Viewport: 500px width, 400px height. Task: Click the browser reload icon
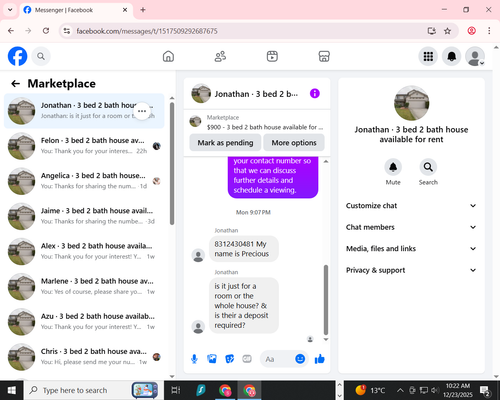point(46,31)
